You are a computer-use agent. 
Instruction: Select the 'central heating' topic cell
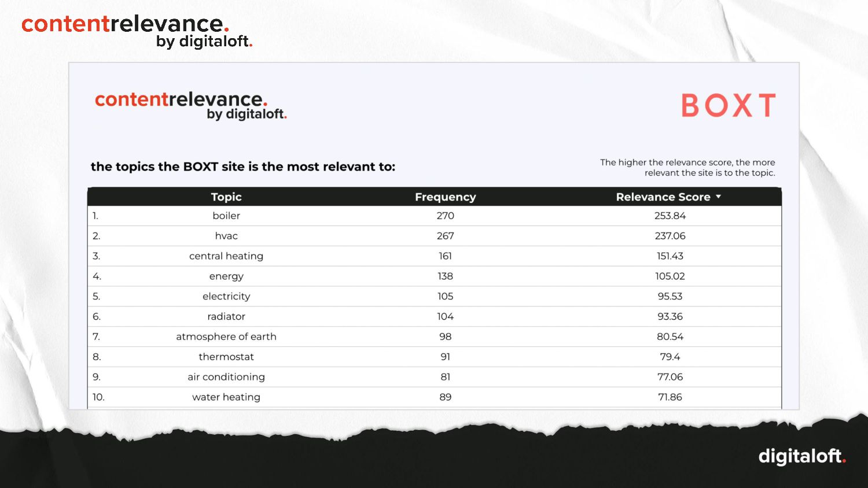point(226,256)
